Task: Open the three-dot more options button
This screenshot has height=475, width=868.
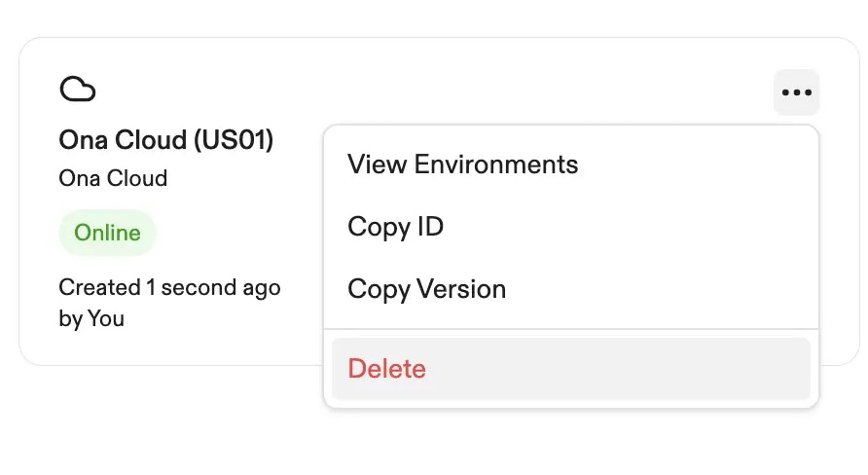Action: click(x=796, y=92)
